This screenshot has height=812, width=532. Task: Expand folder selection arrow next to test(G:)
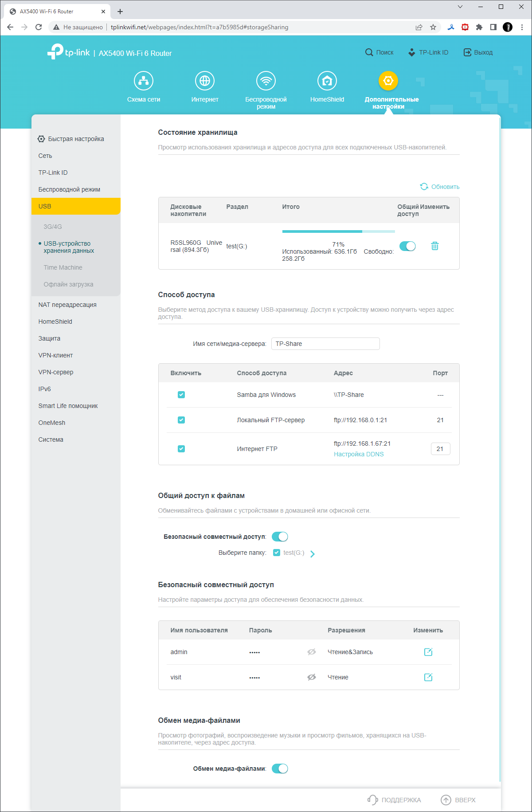tap(313, 553)
